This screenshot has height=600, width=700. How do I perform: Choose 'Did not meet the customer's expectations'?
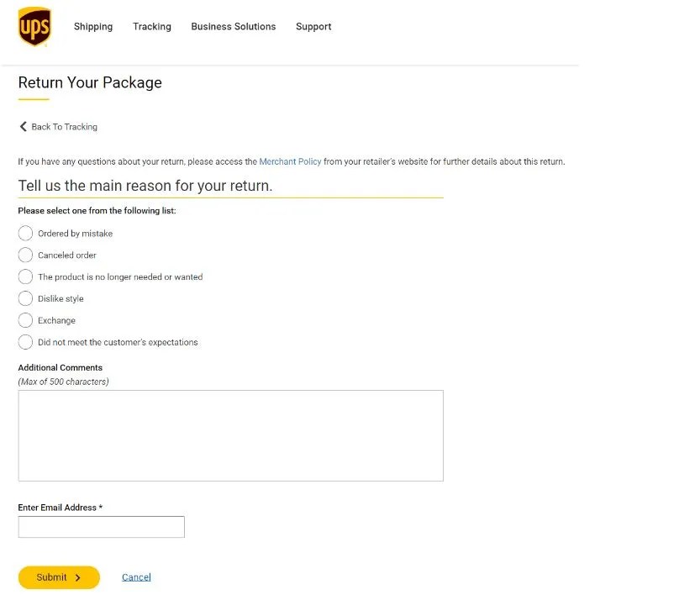click(25, 343)
